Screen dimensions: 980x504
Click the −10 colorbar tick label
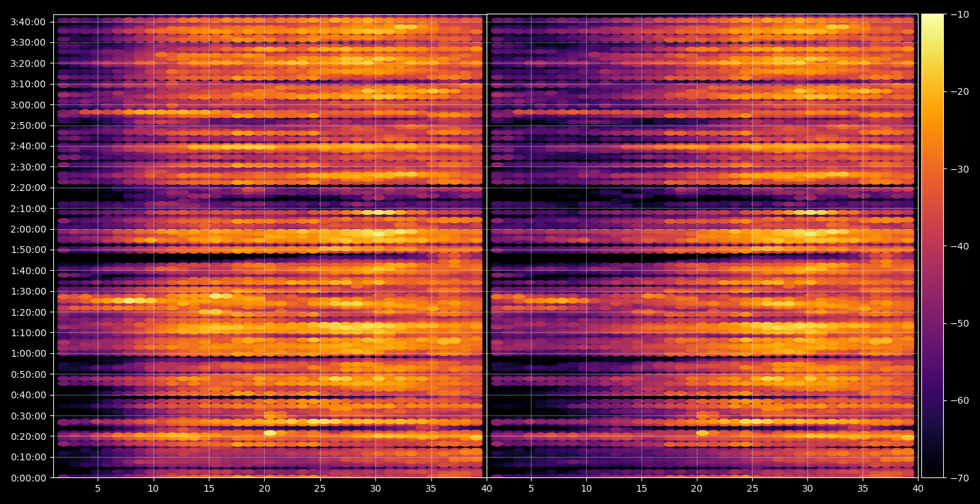click(x=959, y=14)
